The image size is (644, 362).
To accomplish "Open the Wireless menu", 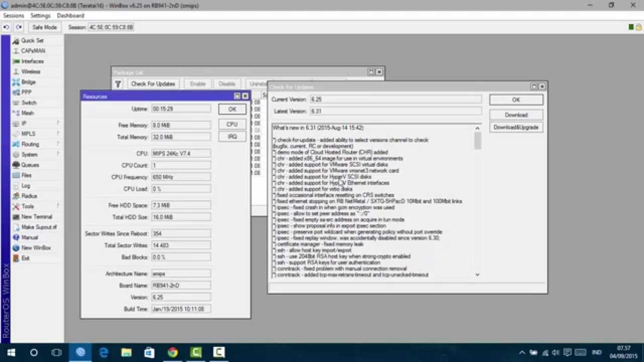I will (x=31, y=71).
